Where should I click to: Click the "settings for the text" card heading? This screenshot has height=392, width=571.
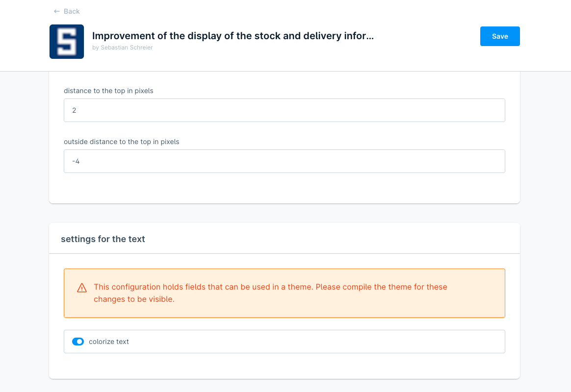[x=103, y=239]
